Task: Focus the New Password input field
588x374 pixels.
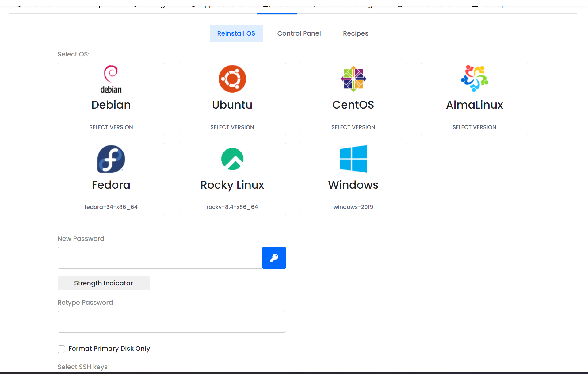Action: pos(160,258)
